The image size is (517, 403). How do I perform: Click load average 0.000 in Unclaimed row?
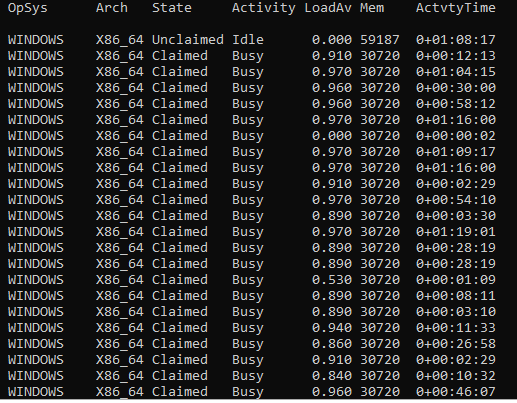tap(332, 40)
